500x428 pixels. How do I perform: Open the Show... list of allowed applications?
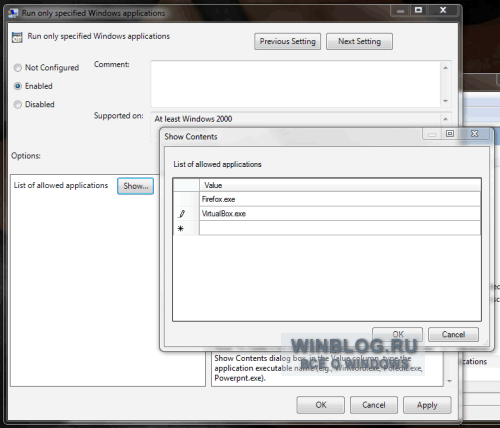tap(135, 186)
